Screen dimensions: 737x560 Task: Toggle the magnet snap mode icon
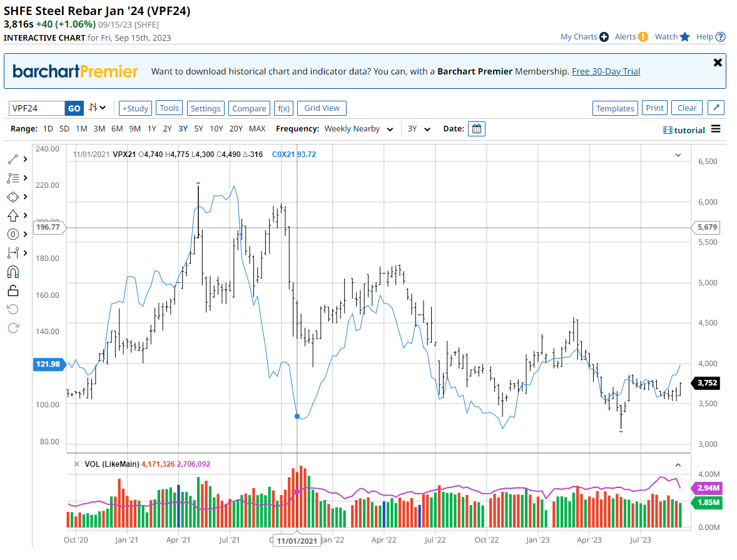(13, 272)
